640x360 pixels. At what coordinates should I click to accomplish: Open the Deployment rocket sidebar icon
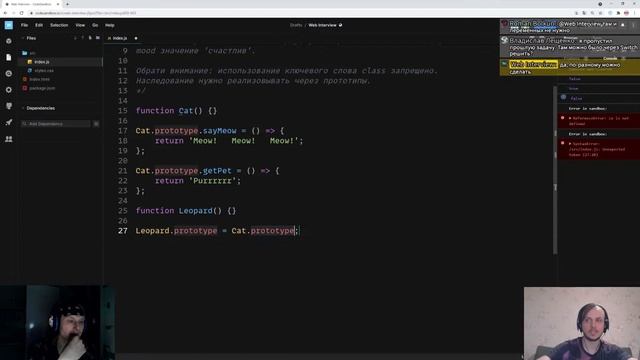[9, 122]
